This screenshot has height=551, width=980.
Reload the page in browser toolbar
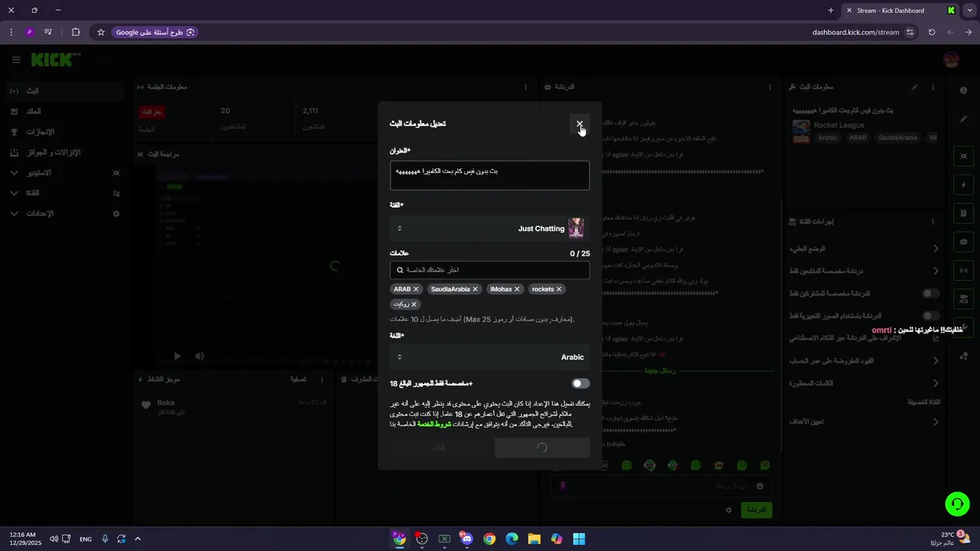[x=932, y=32]
